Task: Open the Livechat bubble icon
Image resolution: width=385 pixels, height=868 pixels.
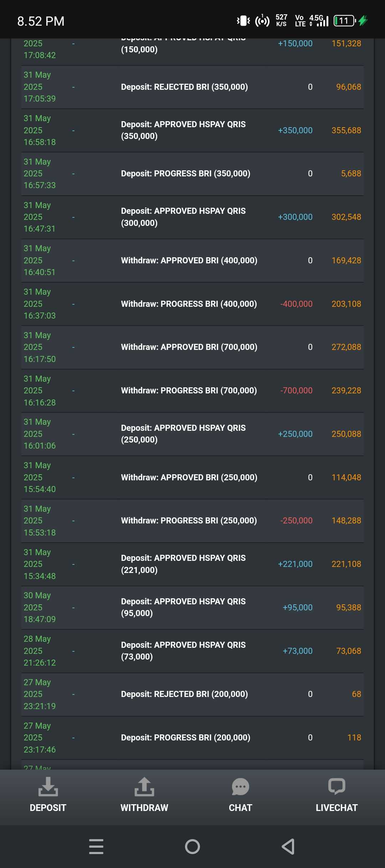Action: [x=337, y=786]
